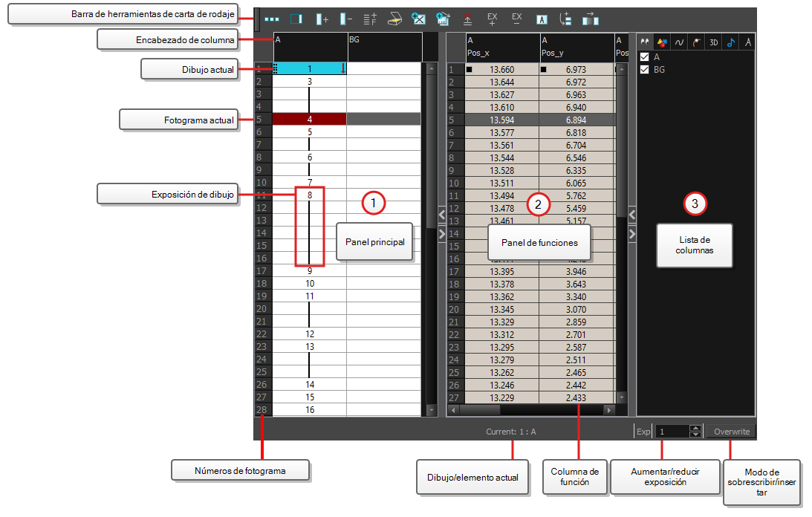Click the scanner drawing icon in toolbar
The width and height of the screenshot is (812, 517).
(x=394, y=20)
